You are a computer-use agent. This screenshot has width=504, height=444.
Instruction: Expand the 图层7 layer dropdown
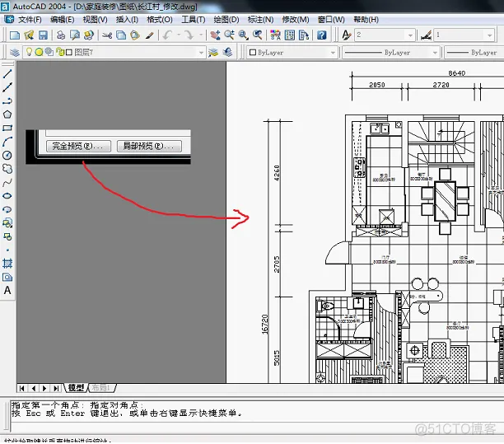click(201, 53)
